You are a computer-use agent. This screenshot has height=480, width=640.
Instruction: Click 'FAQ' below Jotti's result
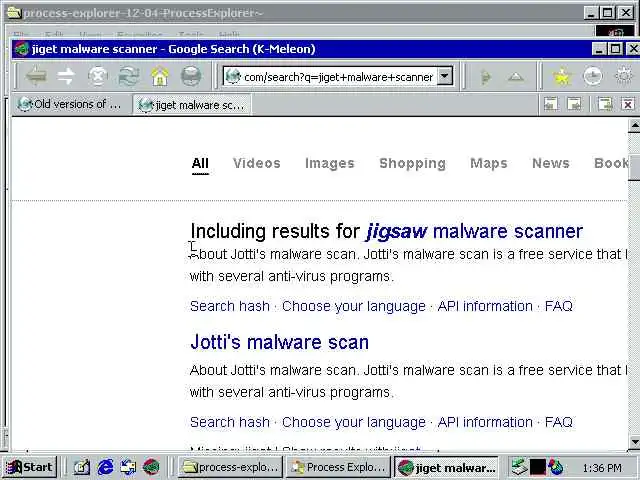click(559, 422)
